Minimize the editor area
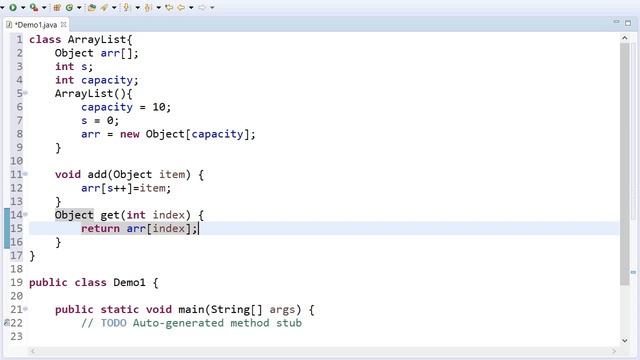 pyautogui.click(x=616, y=22)
